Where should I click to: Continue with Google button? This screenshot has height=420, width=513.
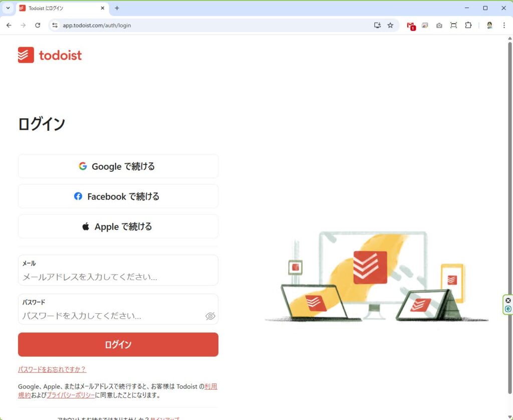(118, 166)
